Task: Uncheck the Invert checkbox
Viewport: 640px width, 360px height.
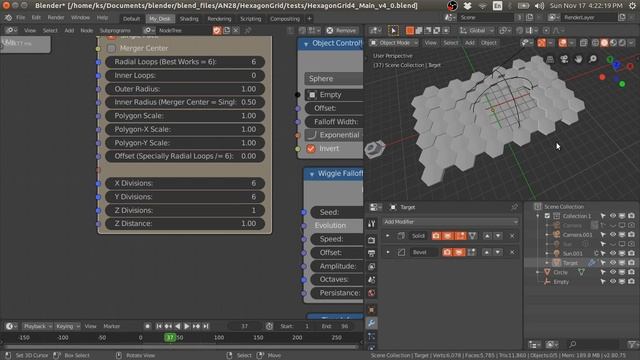Action: click(311, 149)
